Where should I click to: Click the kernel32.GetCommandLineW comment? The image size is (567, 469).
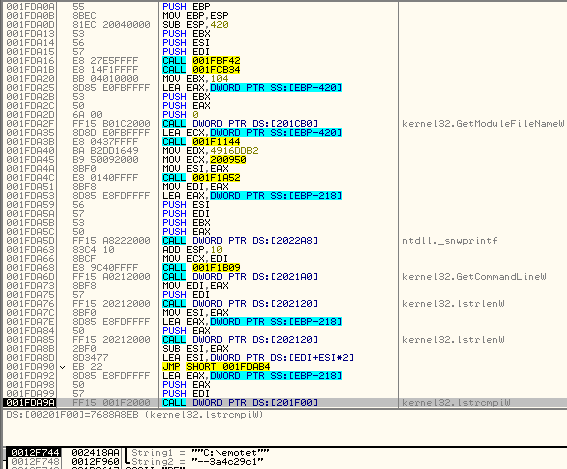[474, 277]
